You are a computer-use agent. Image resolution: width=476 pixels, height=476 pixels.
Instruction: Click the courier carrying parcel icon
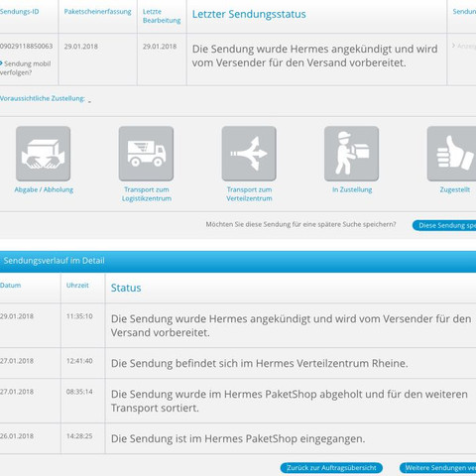coord(352,154)
